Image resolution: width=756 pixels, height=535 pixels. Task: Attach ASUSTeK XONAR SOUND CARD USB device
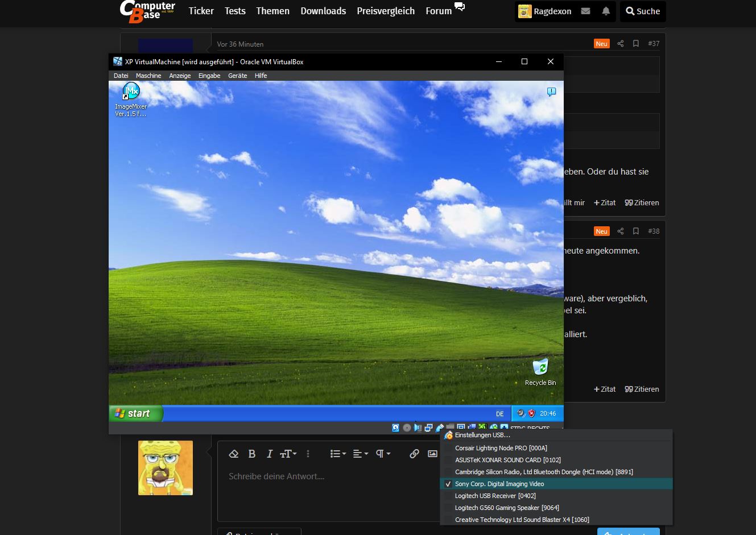coord(557,460)
